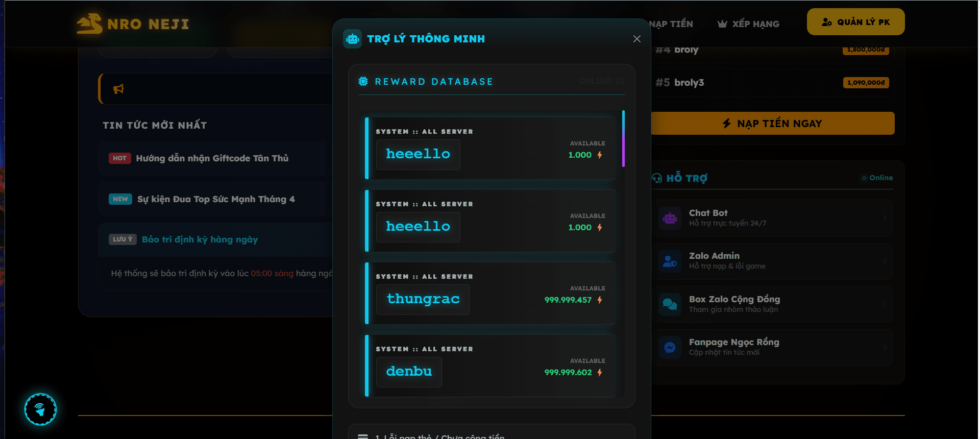Select the denbu gift code
Screen dimensions: 980x439
click(x=409, y=372)
